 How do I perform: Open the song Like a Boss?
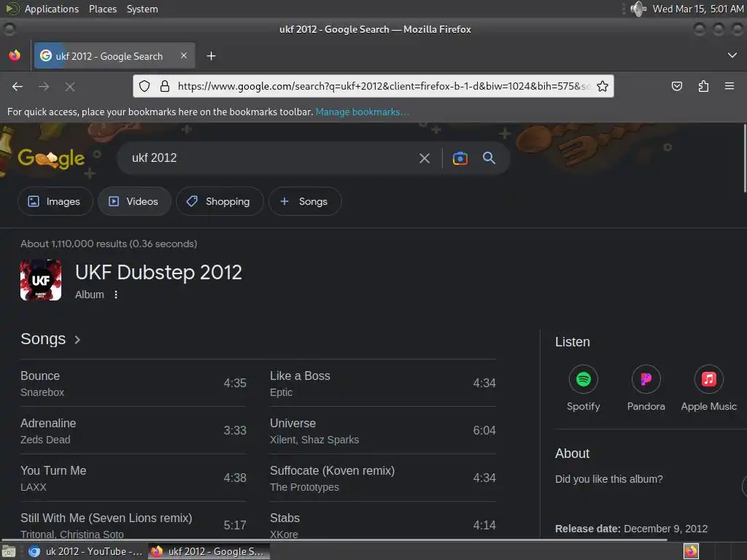click(x=382, y=384)
